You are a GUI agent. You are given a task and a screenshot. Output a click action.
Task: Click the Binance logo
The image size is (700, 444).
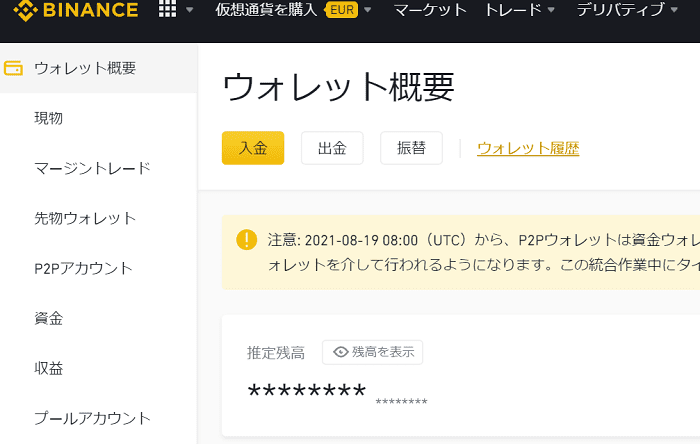pyautogui.click(x=76, y=10)
